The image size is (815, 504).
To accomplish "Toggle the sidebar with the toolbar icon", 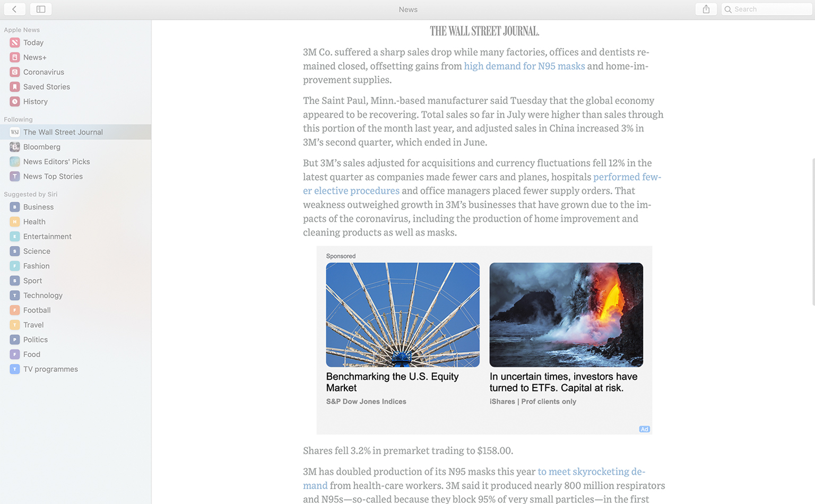I will coord(41,9).
